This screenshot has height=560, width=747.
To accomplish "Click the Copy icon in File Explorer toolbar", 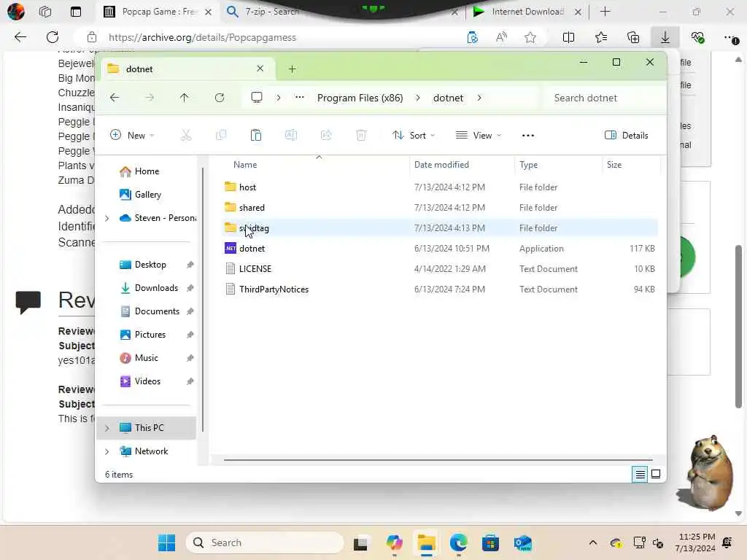I will click(221, 135).
